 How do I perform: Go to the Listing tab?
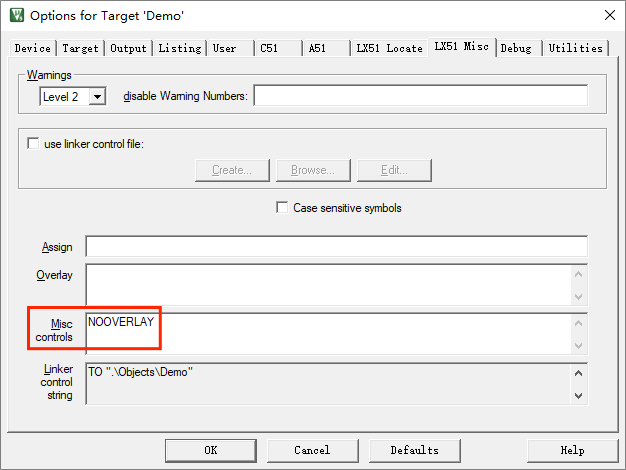180,48
